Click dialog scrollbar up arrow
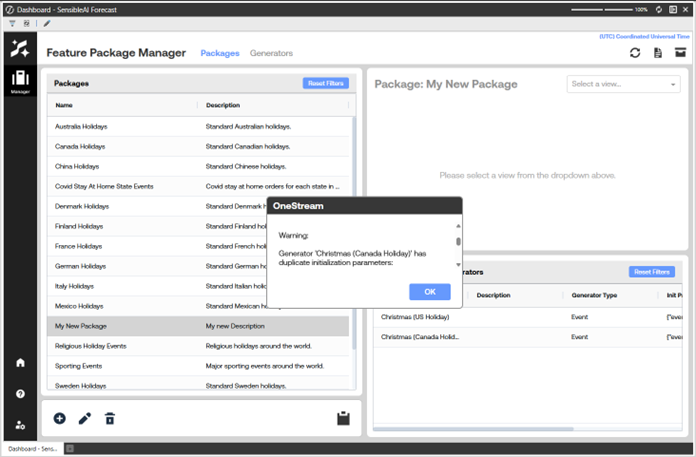696x457 pixels. (458, 226)
